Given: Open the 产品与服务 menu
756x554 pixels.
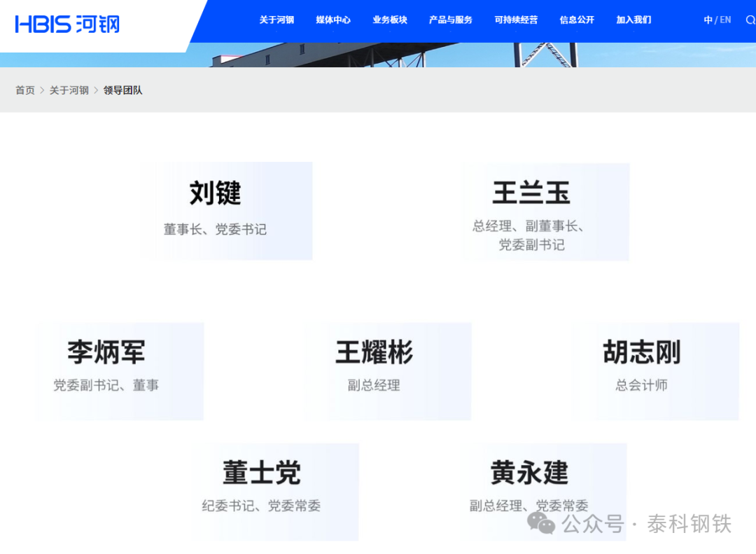Looking at the screenshot, I should pyautogui.click(x=451, y=20).
